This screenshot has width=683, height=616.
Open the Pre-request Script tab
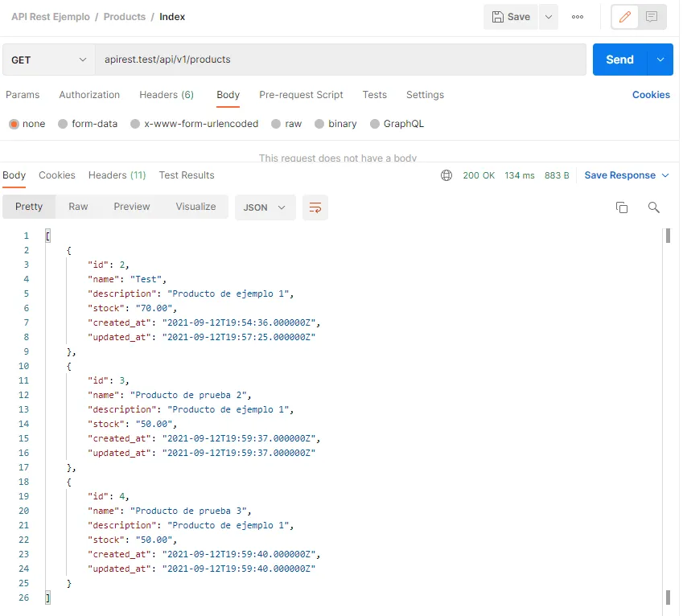pyautogui.click(x=301, y=95)
